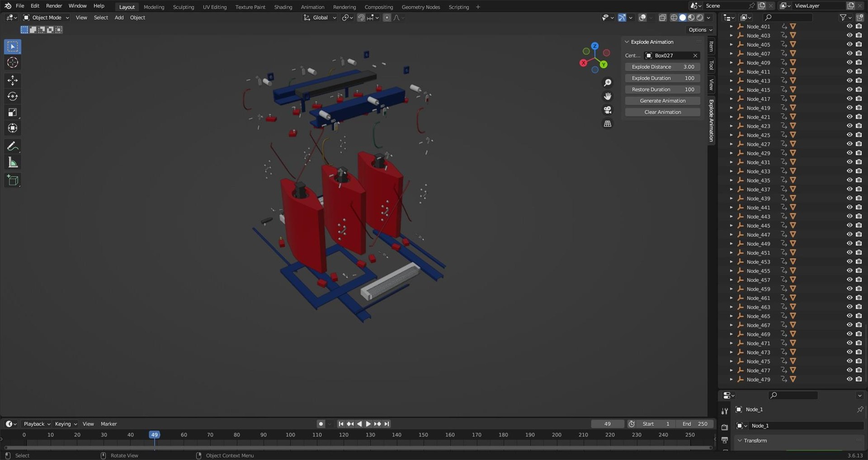This screenshot has width=868, height=460.
Task: Open the Global transform orientation dropdown
Action: click(320, 18)
